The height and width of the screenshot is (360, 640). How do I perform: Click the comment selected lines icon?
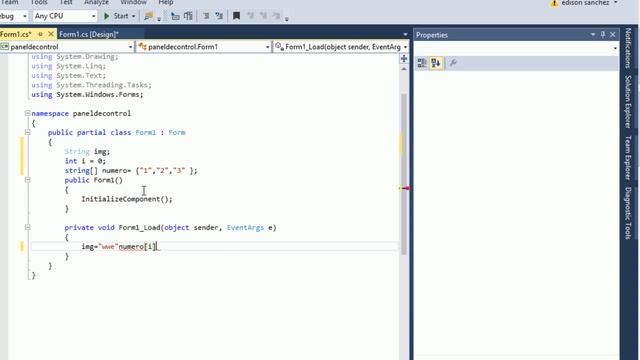coord(206,16)
